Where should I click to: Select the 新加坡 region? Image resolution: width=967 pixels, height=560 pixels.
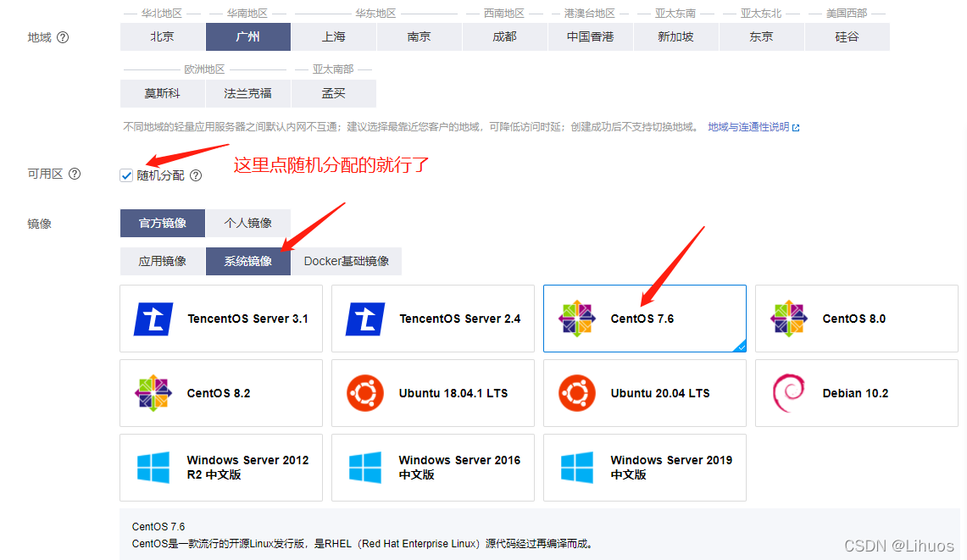click(x=676, y=37)
